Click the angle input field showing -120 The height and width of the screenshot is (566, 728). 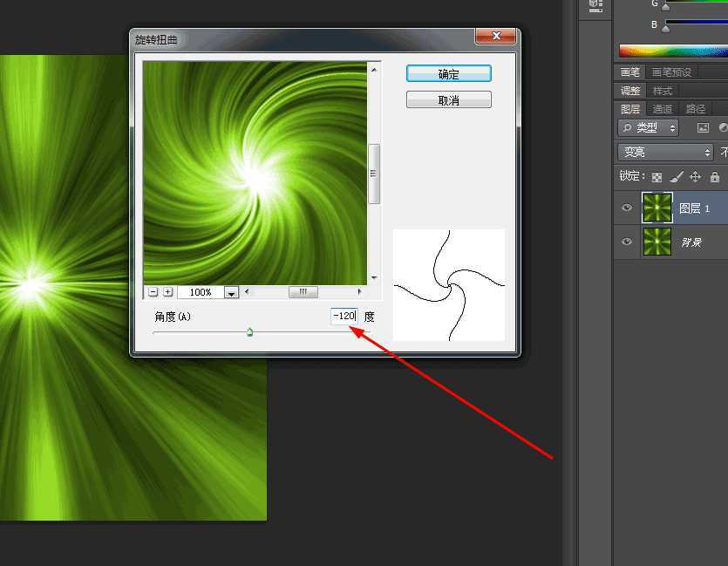point(344,316)
